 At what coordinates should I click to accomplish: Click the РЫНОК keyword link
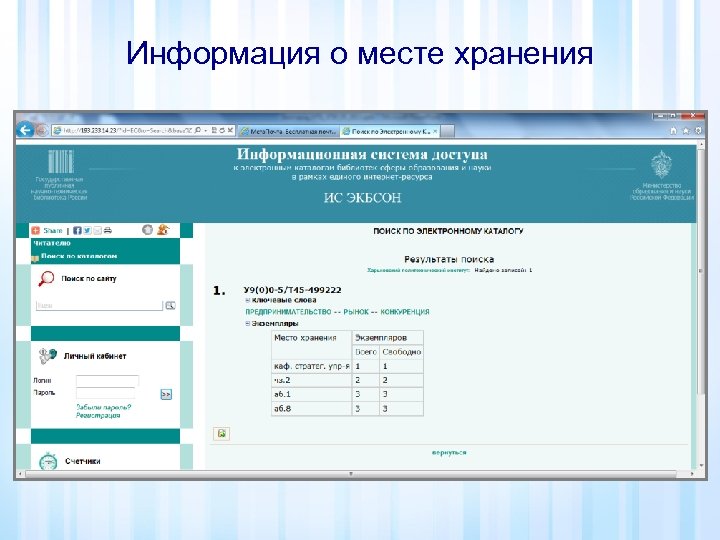pos(356,312)
